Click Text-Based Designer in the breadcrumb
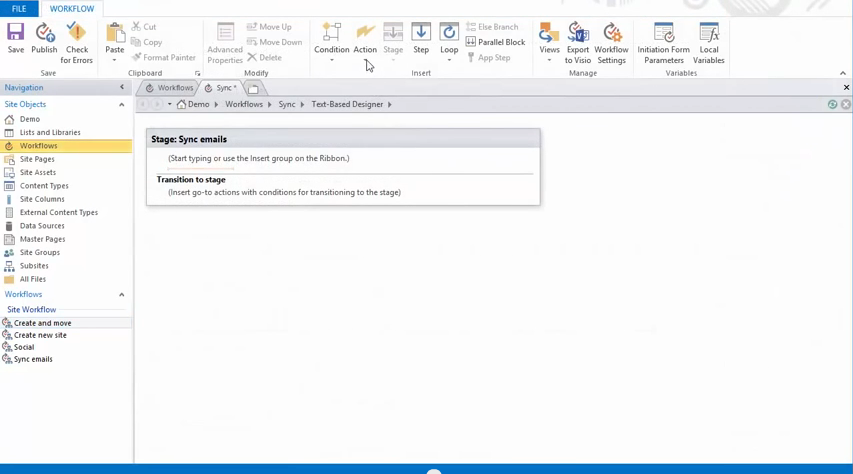This screenshot has height=474, width=853. point(347,104)
